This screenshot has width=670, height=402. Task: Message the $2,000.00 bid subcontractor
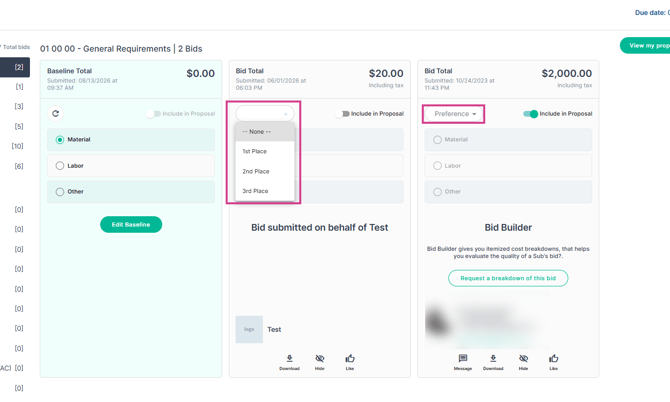(x=463, y=362)
